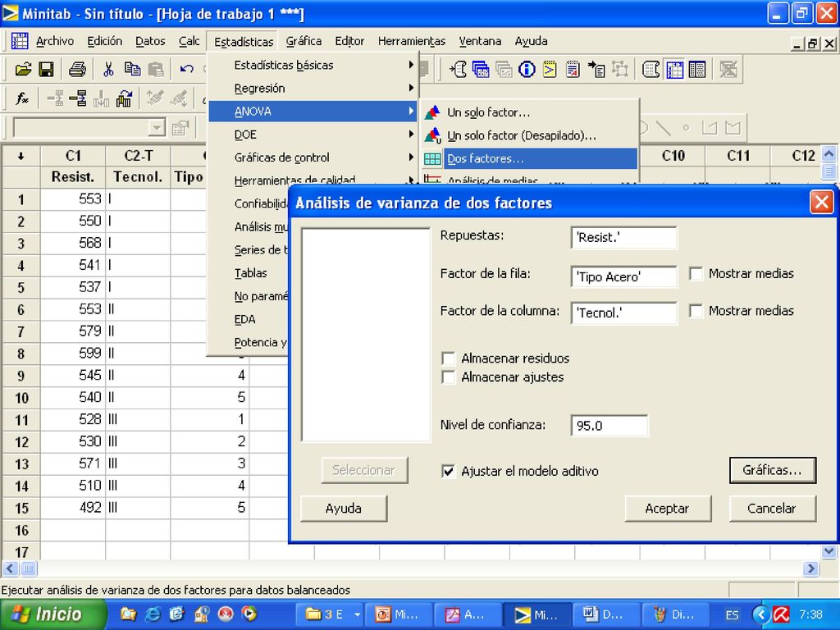The image size is (840, 630).
Task: Click the variables list box in dialog
Action: (x=366, y=335)
